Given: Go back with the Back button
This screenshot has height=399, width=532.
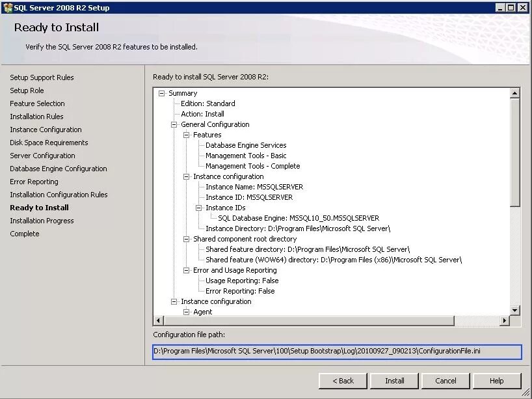Looking at the screenshot, I should pyautogui.click(x=343, y=381).
